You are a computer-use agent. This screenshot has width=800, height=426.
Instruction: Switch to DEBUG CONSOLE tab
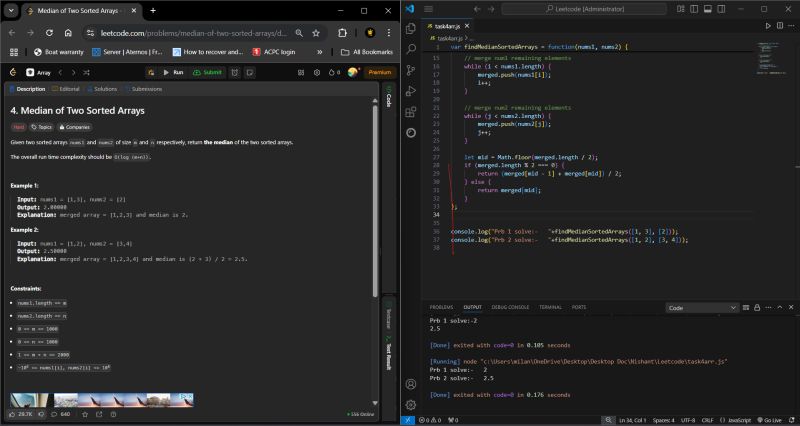point(510,307)
